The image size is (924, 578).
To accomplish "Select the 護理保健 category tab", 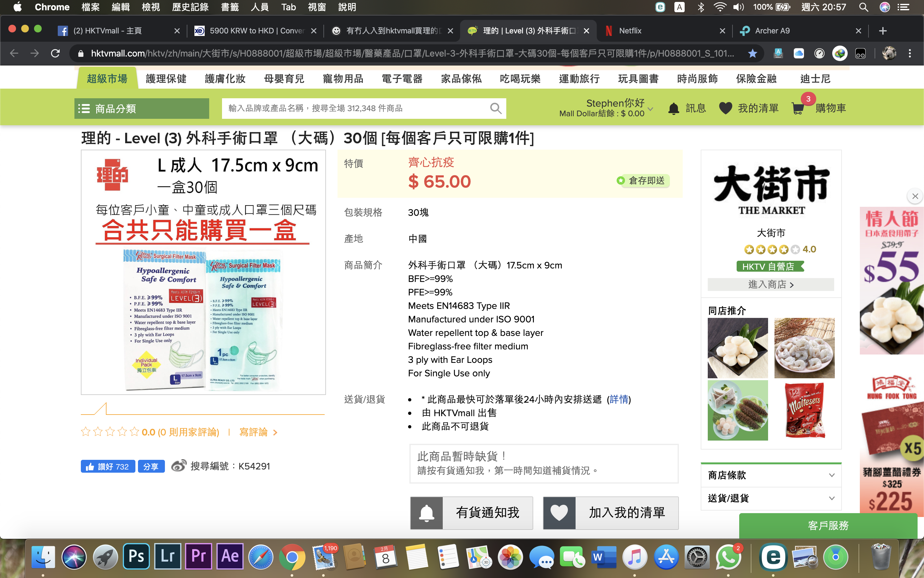I will (x=166, y=79).
